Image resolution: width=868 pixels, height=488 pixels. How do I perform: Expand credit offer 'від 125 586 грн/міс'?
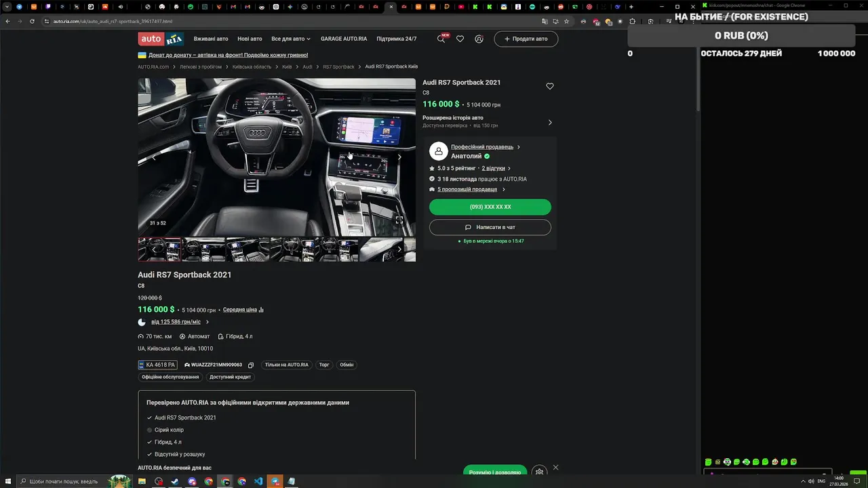[180, 322]
